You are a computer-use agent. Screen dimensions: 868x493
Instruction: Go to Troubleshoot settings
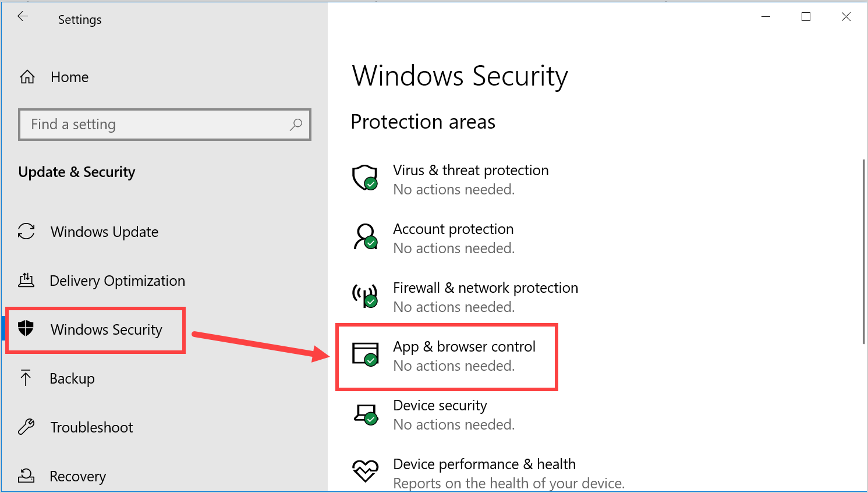click(91, 427)
